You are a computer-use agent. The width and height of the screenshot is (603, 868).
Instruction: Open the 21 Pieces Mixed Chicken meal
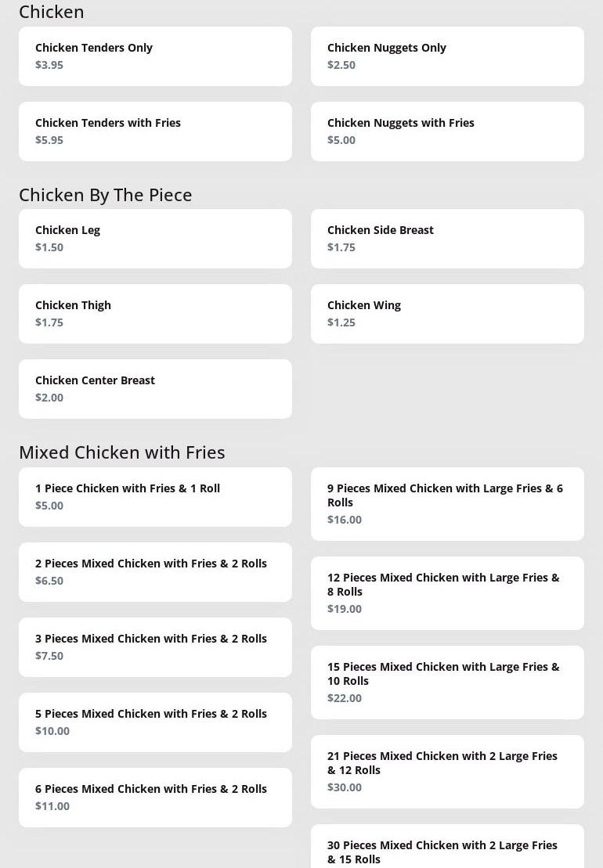[447, 772]
